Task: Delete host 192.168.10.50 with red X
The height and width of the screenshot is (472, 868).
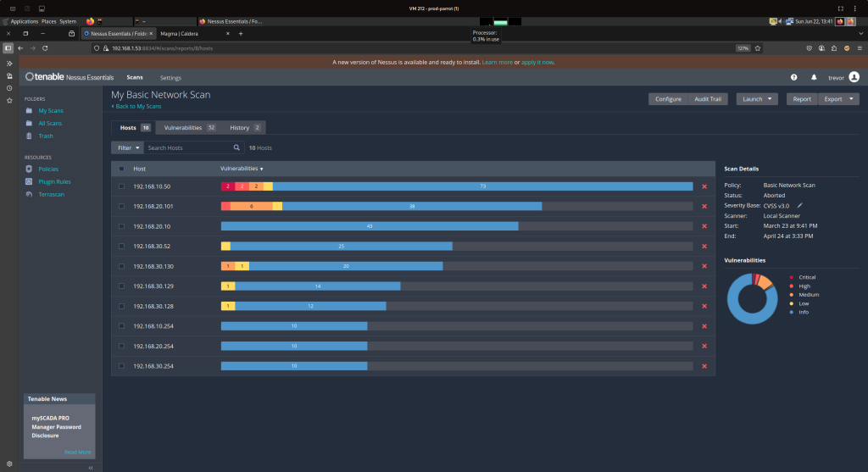Action: coord(704,186)
